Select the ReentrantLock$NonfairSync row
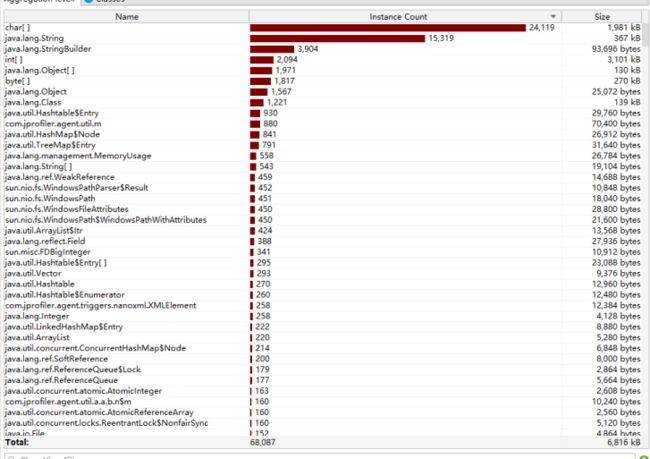The width and height of the screenshot is (650, 459). [x=323, y=423]
